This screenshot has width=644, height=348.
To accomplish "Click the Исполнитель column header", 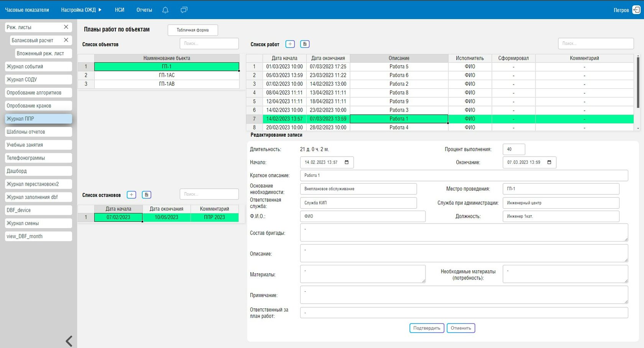I will coord(470,58).
